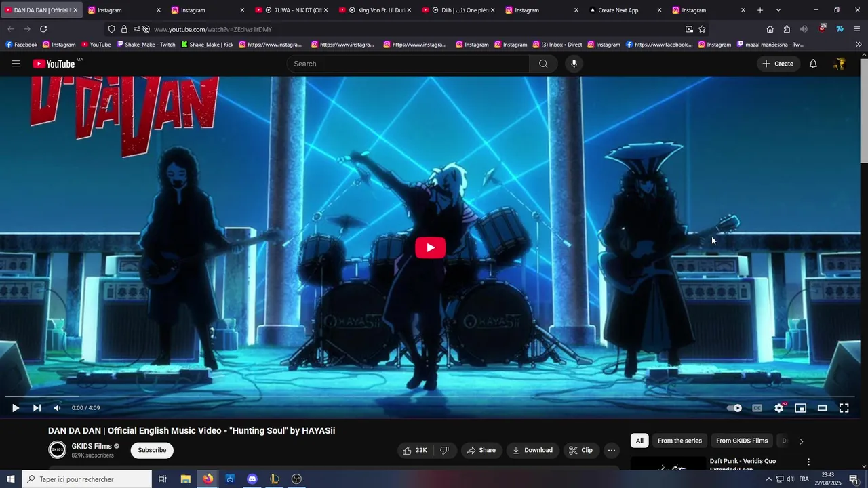Viewport: 868px width, 488px height.
Task: Close the DAN DA DAN tab
Action: click(x=75, y=10)
